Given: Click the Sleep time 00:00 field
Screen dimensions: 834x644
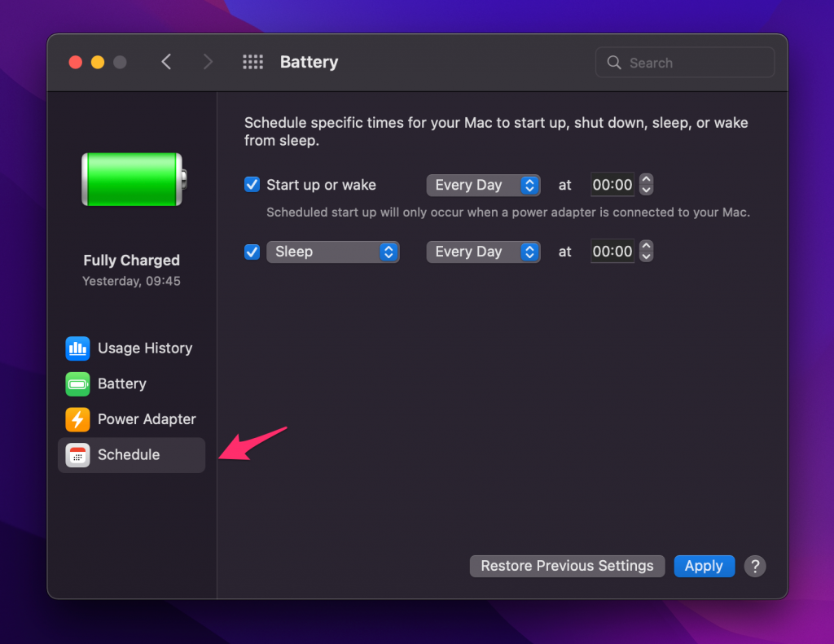Looking at the screenshot, I should [x=612, y=252].
